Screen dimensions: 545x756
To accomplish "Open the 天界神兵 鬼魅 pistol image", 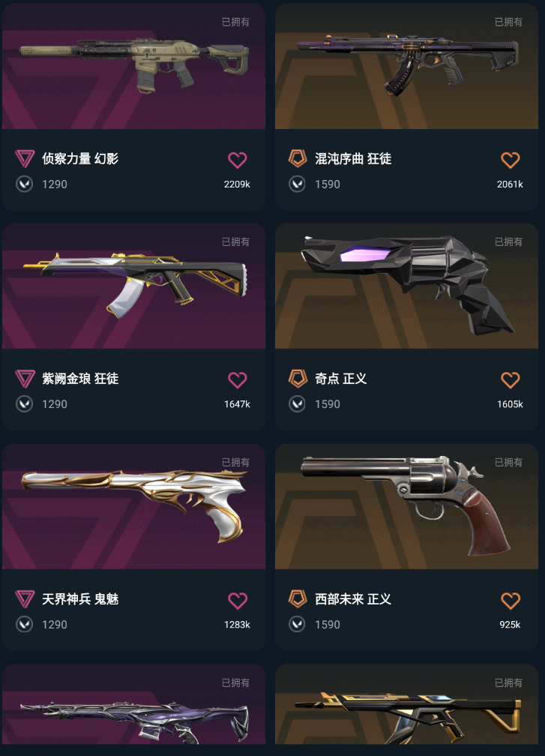I will click(x=133, y=506).
